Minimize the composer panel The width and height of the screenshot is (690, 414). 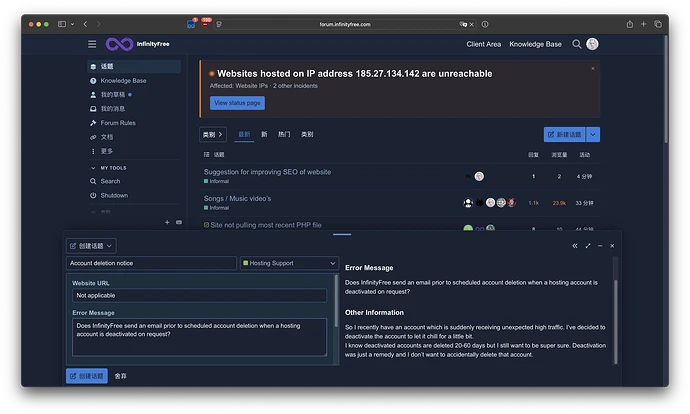[x=600, y=246]
